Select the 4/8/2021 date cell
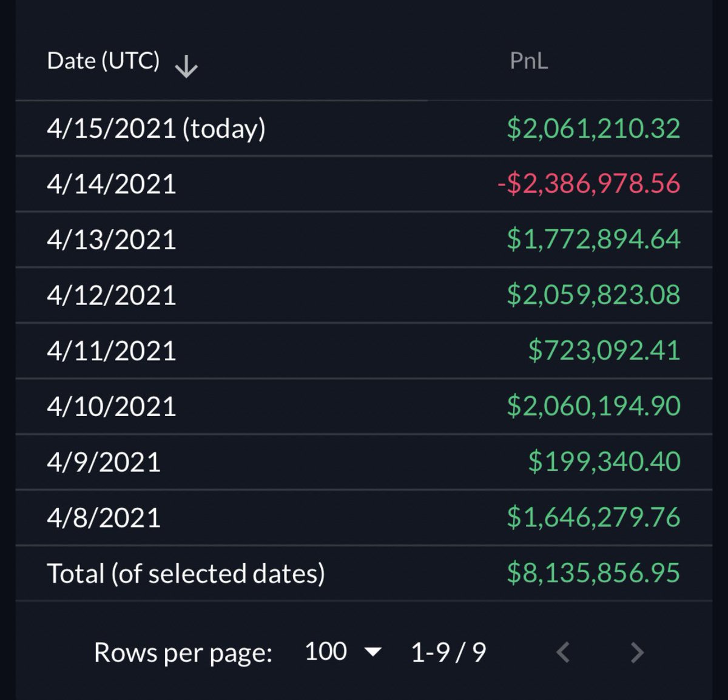Screen dimensions: 728x700 (104, 518)
